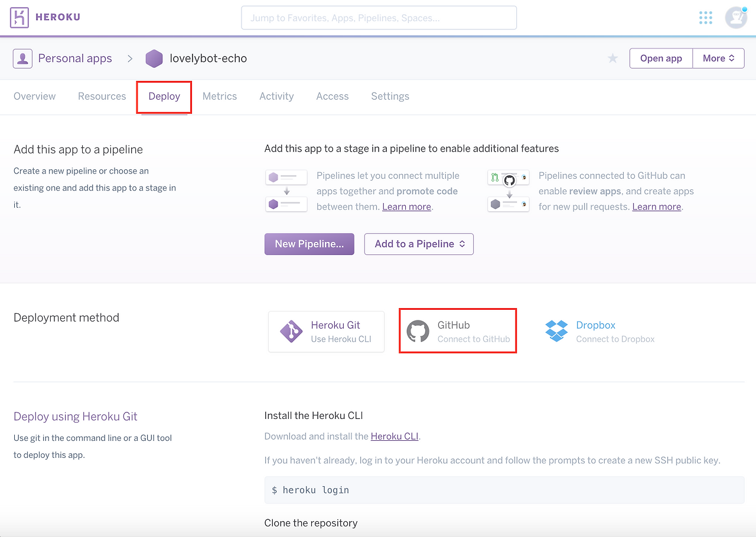Click the pipeline promote diagram icon
The width and height of the screenshot is (756, 537).
tap(286, 191)
